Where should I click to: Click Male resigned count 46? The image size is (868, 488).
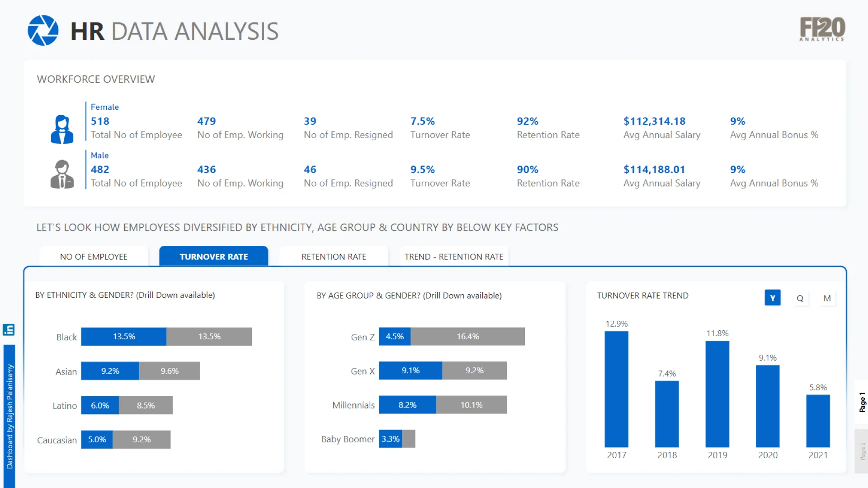(x=310, y=169)
